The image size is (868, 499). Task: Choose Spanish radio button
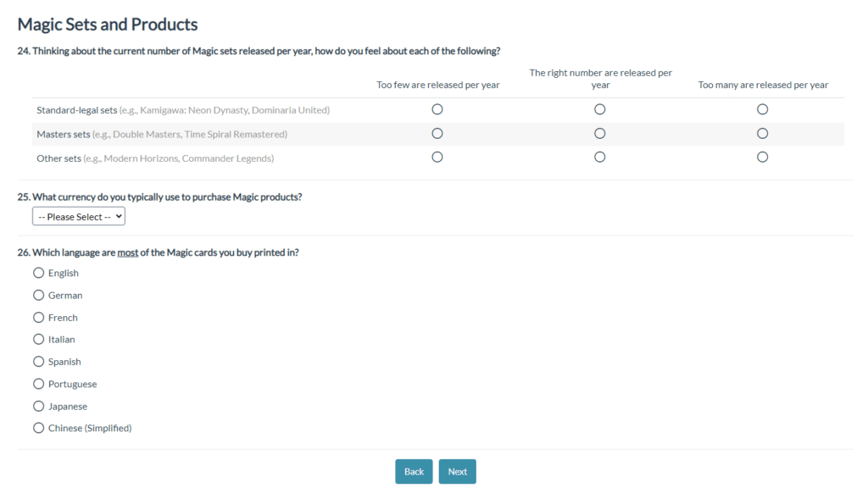click(x=38, y=362)
